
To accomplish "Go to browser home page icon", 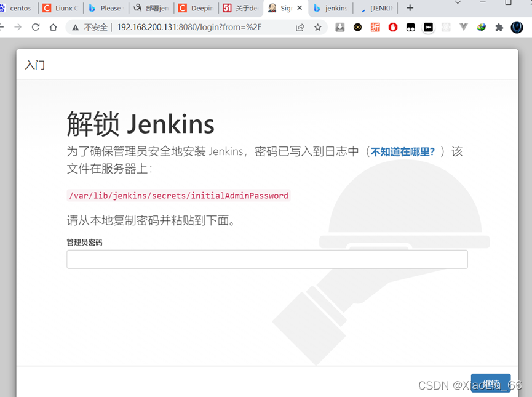I will pyautogui.click(x=54, y=27).
